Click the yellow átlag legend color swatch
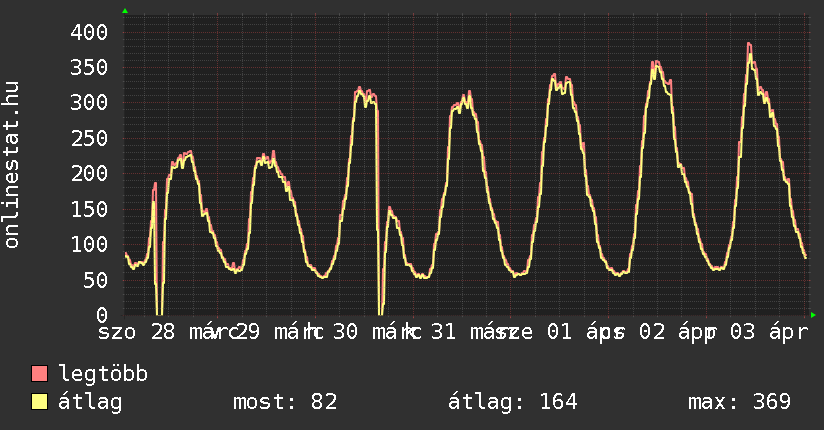The height and width of the screenshot is (430, 824). click(40, 402)
